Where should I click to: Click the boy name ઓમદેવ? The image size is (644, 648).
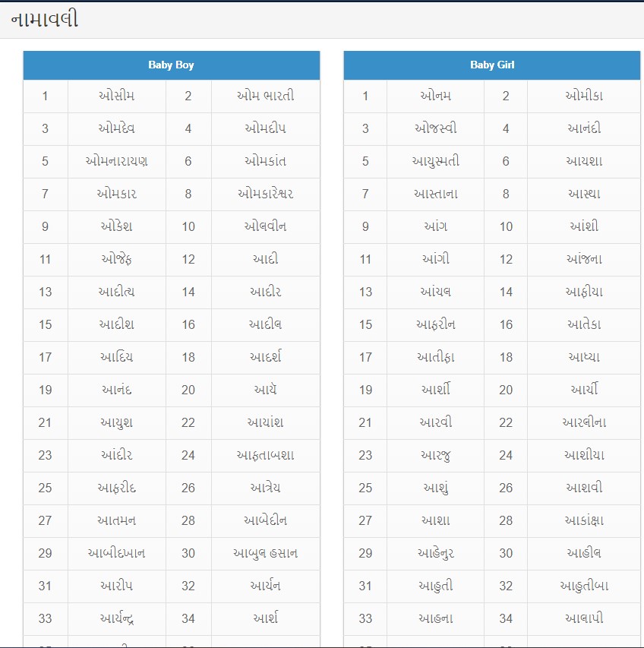117,128
